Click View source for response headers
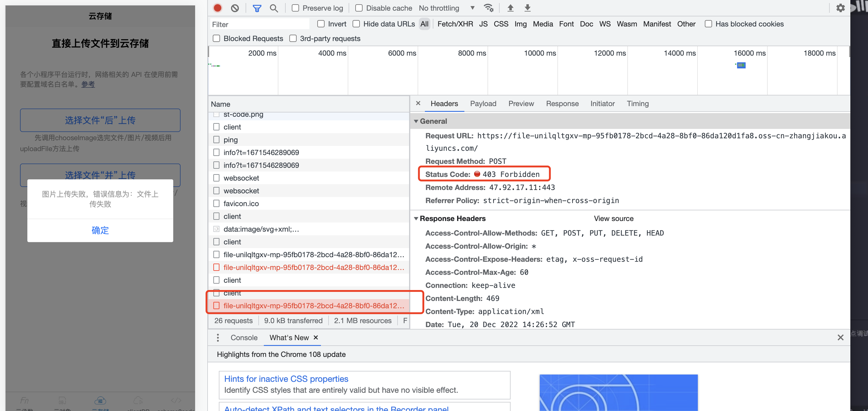Viewport: 868px width, 411px height. tap(613, 219)
